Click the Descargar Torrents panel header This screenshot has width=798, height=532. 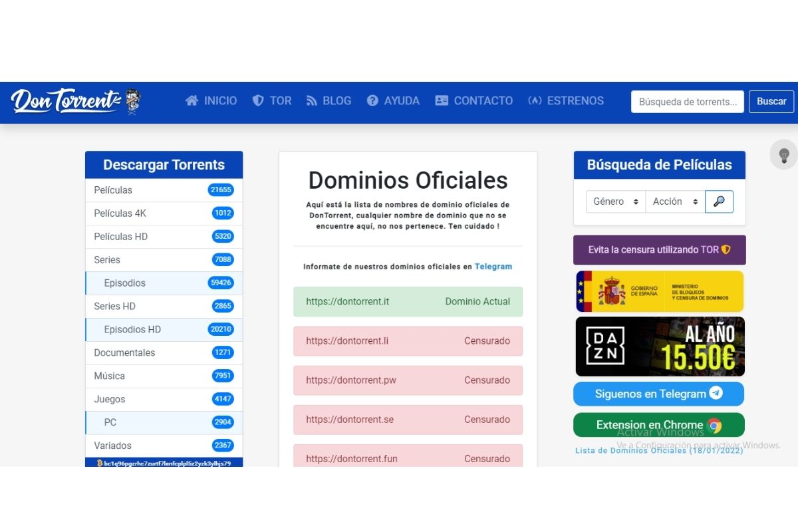point(164,165)
